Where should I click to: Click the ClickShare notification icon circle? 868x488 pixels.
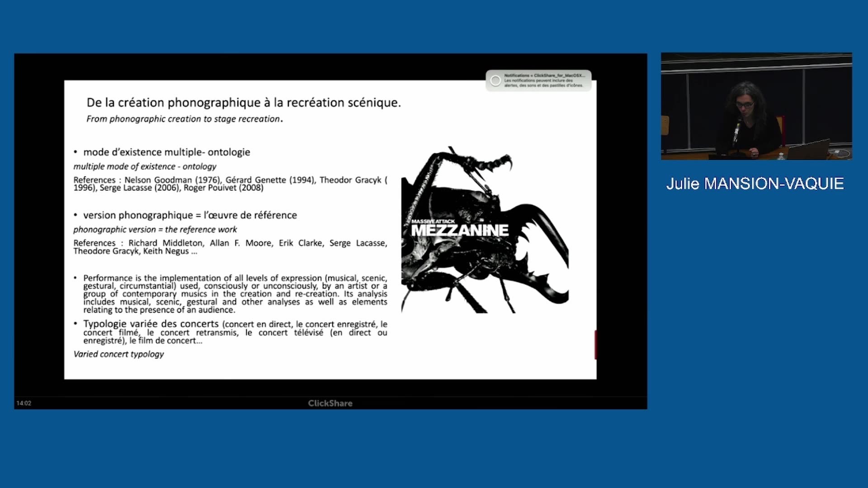[495, 80]
